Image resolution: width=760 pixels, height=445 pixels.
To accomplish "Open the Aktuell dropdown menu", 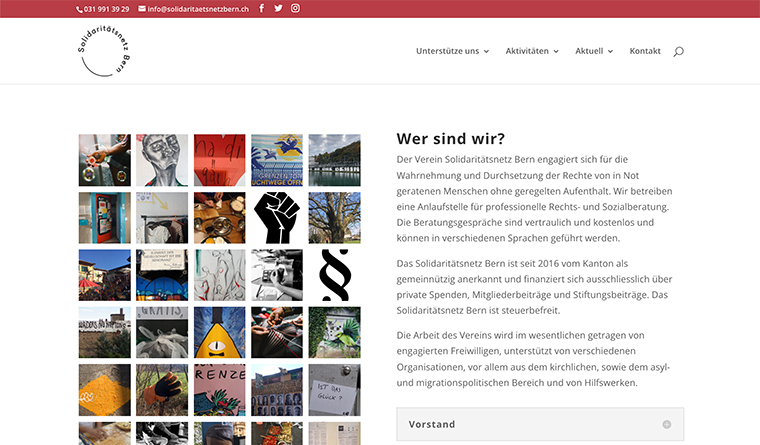I will point(594,51).
